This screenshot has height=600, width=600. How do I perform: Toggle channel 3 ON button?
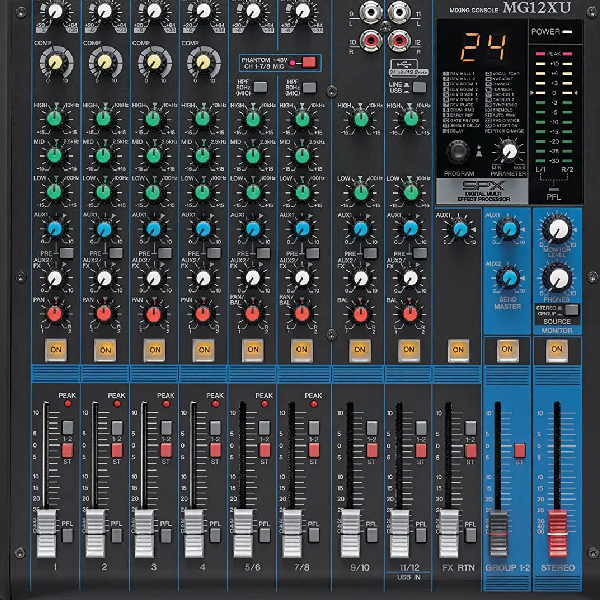pos(155,350)
